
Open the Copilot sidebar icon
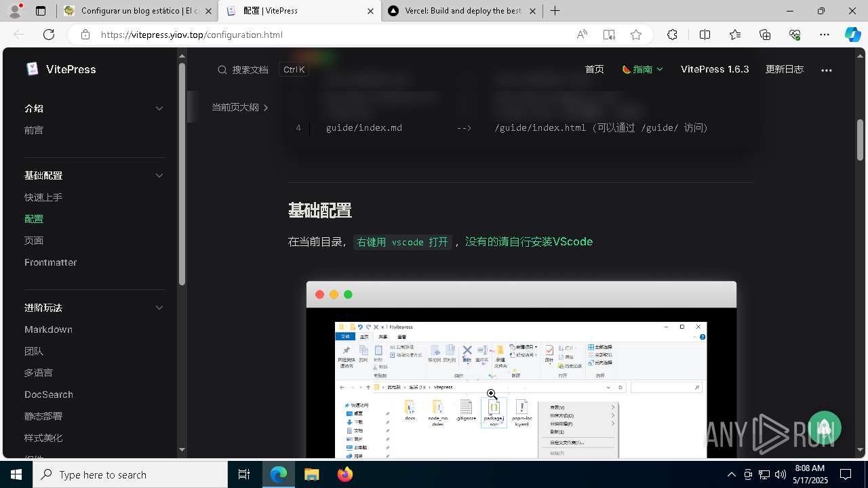(852, 35)
